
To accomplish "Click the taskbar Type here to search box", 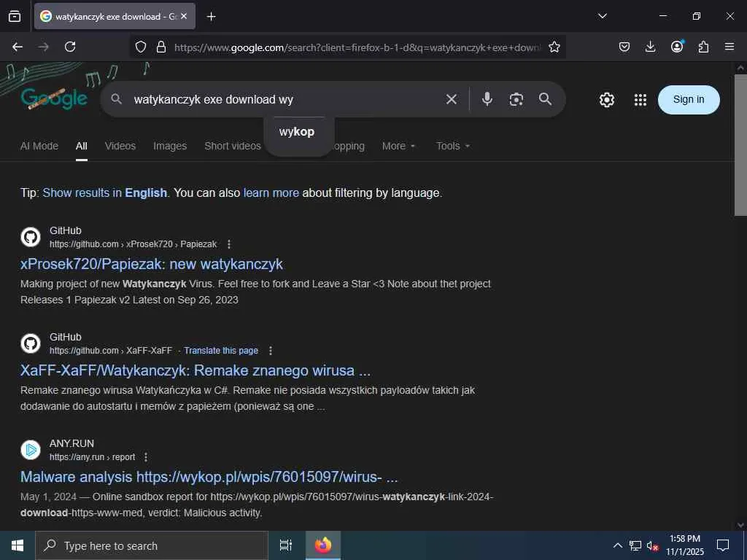I will point(152,545).
